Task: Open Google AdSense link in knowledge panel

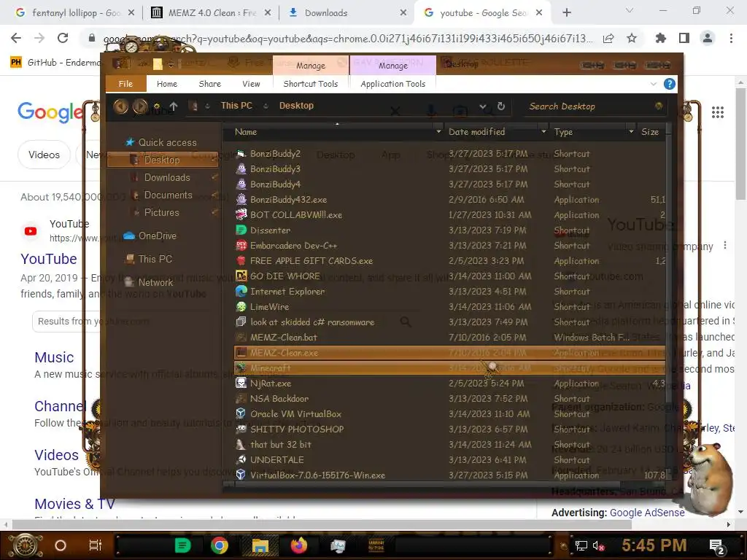Action: click(x=647, y=513)
